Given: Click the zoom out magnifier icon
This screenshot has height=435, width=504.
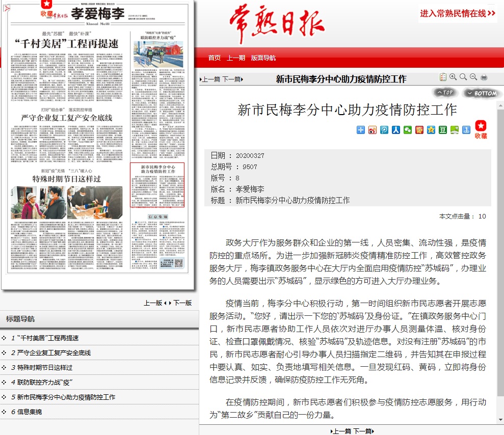Looking at the screenshot, I should pos(473,77).
